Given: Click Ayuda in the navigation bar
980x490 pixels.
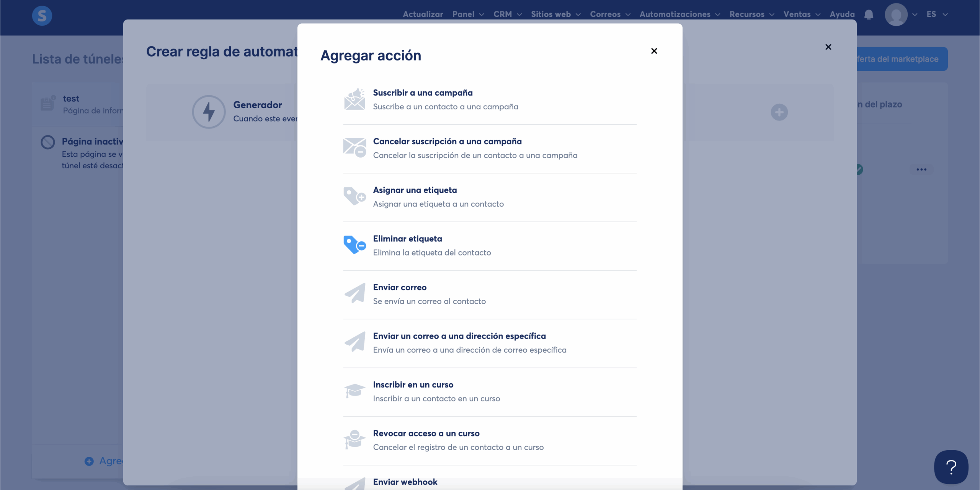Looking at the screenshot, I should (x=842, y=14).
